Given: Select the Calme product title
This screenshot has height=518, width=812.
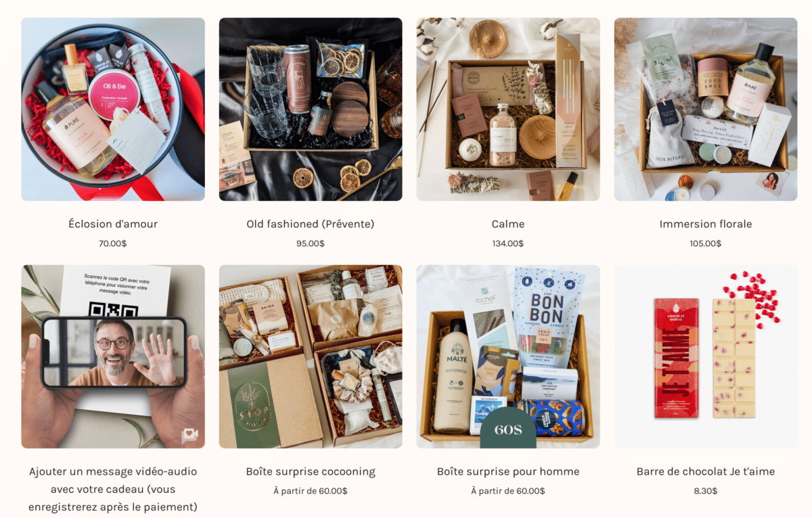Looking at the screenshot, I should point(508,224).
